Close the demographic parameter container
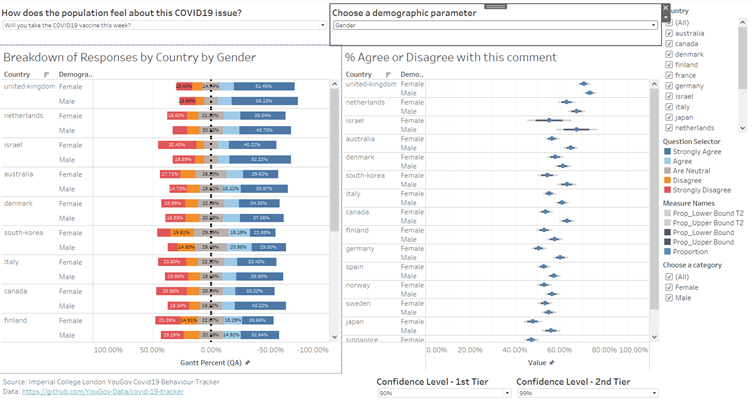 click(665, 8)
